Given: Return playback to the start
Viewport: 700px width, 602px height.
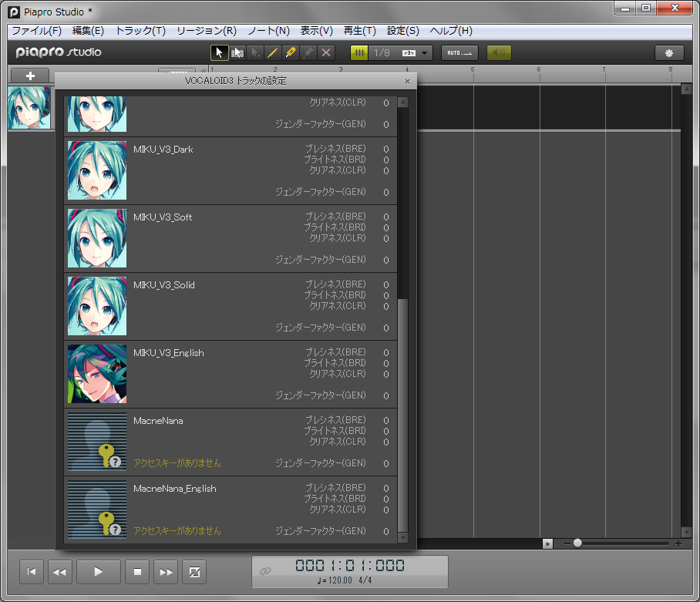Looking at the screenshot, I should [32, 572].
